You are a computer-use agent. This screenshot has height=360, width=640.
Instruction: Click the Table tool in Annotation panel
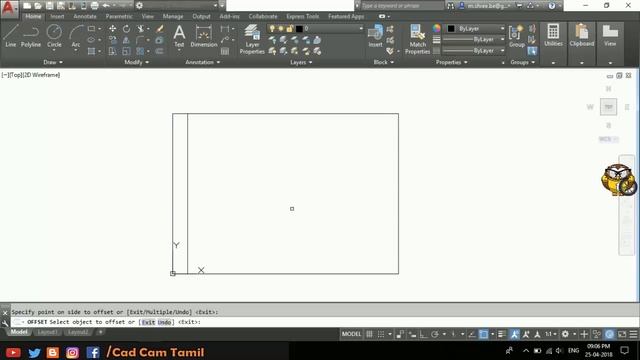tap(225, 51)
